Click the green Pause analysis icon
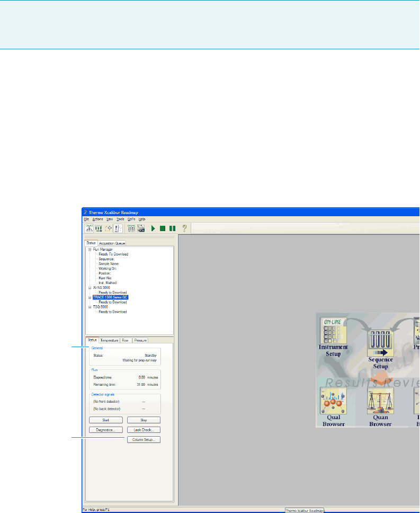420x513 pixels. 172,228
